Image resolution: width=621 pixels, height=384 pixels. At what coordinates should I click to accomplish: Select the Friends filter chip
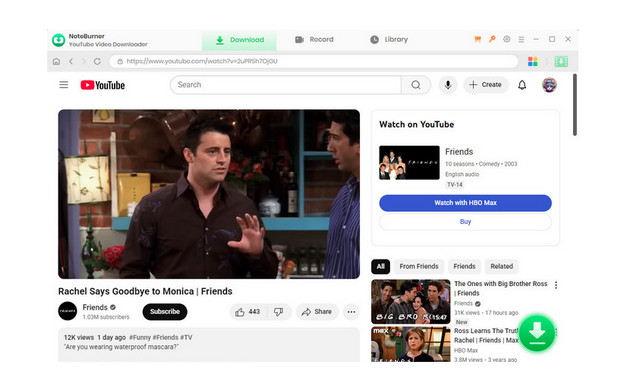pos(464,266)
